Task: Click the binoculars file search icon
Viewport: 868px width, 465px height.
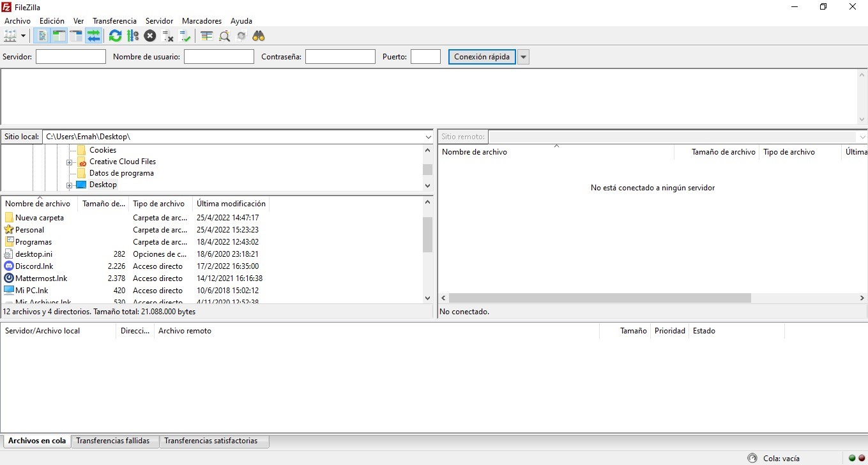Action: [x=259, y=36]
